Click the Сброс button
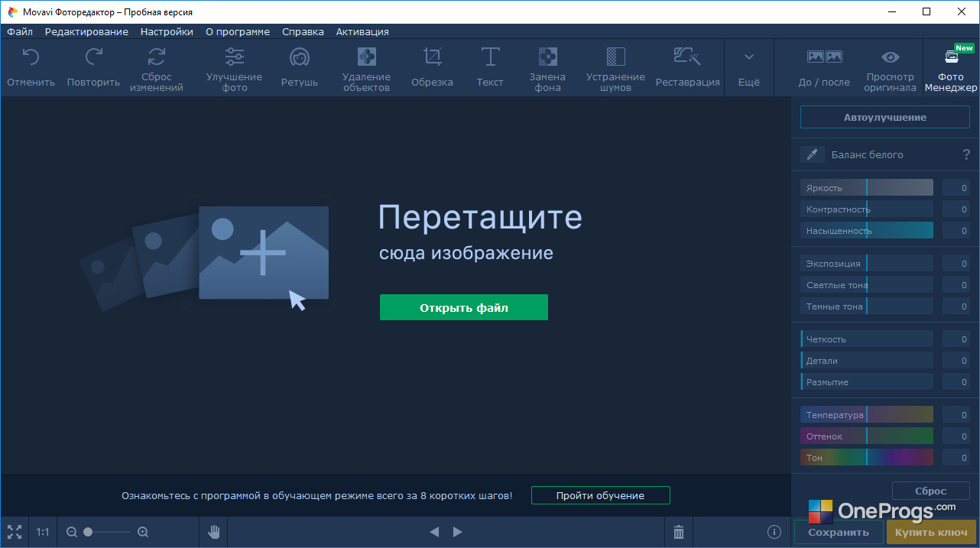Image resolution: width=980 pixels, height=548 pixels. 931,491
